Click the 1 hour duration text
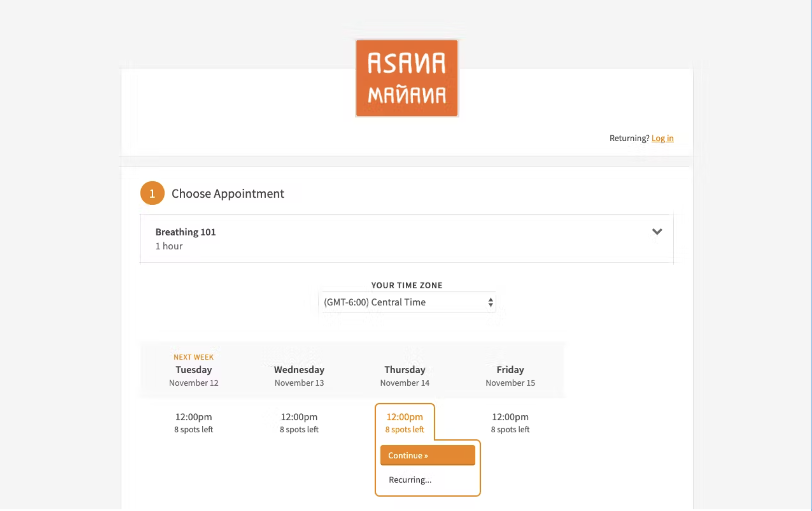Image resolution: width=812 pixels, height=511 pixels. click(169, 246)
